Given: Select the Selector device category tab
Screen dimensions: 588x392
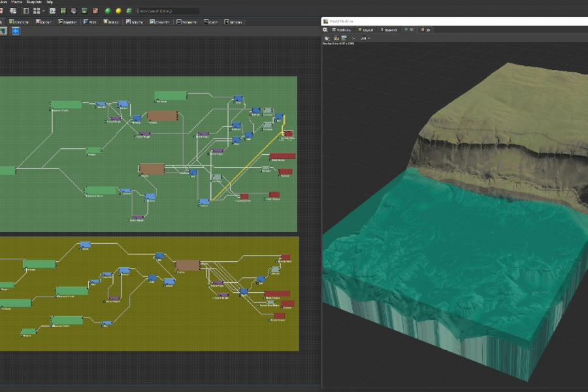Looking at the screenshot, I should (x=136, y=22).
